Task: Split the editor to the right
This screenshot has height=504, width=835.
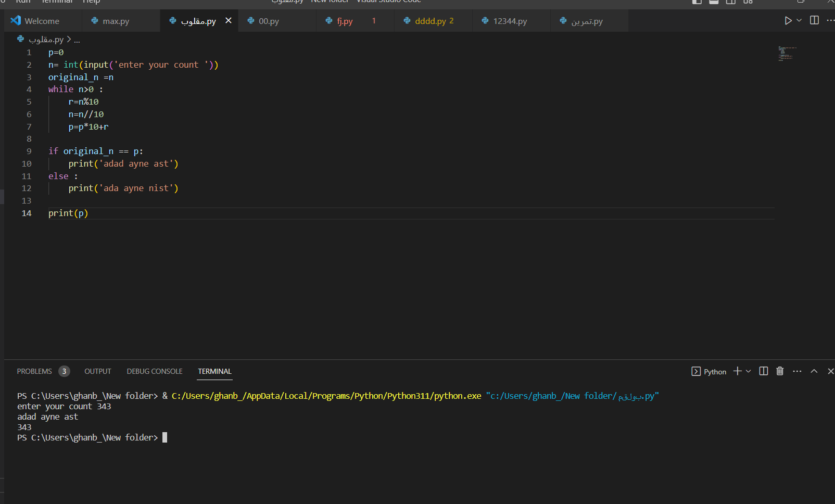Action: 815,20
